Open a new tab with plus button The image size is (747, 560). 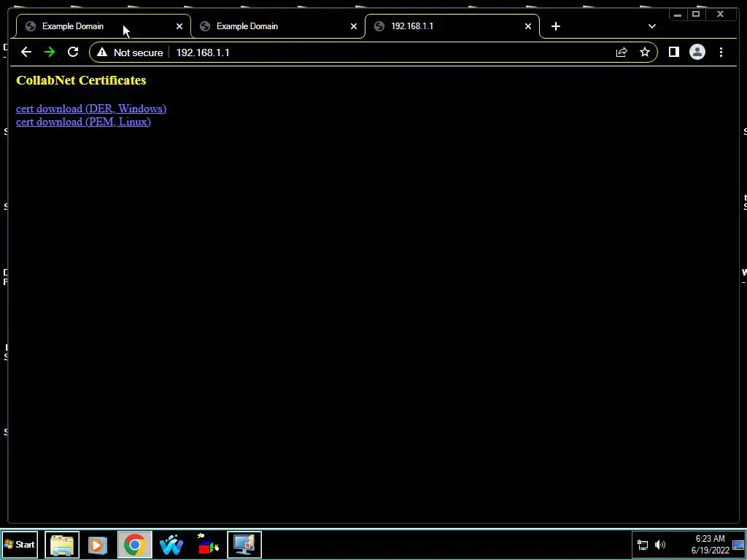click(555, 27)
